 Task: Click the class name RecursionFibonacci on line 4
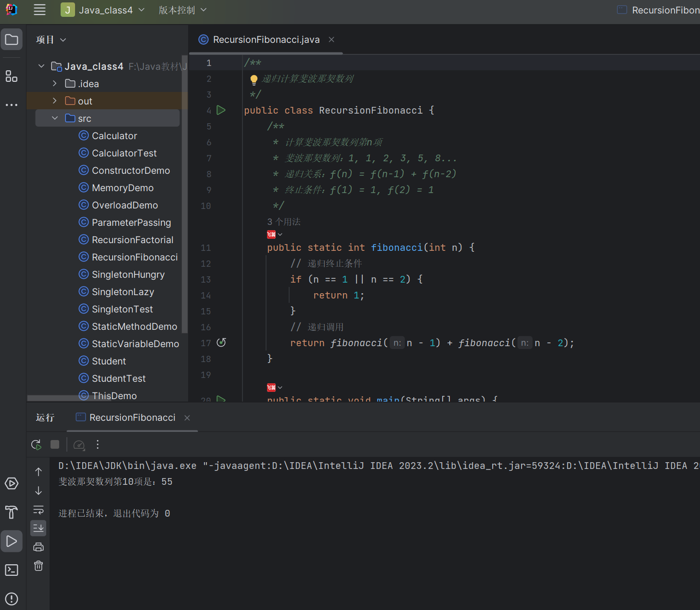pos(371,110)
